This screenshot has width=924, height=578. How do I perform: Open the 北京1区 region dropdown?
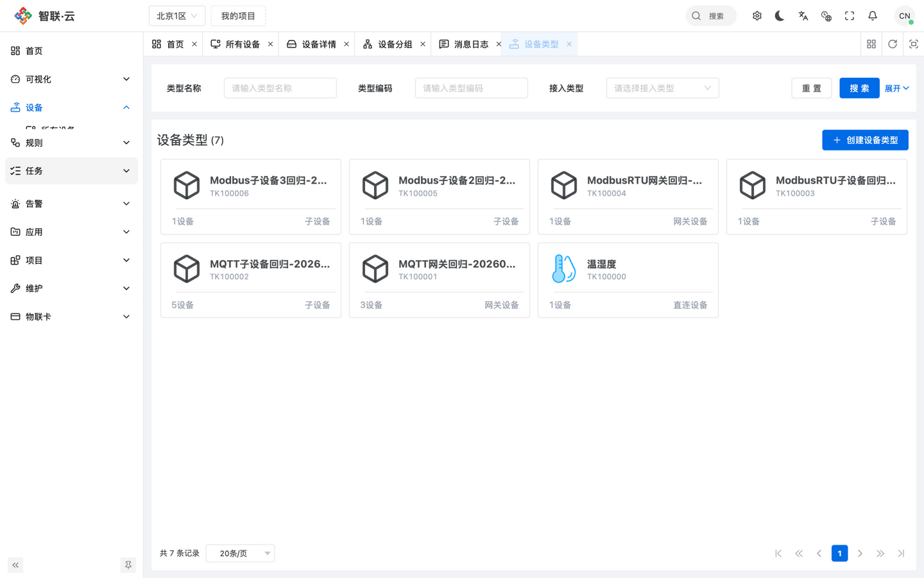(x=177, y=16)
